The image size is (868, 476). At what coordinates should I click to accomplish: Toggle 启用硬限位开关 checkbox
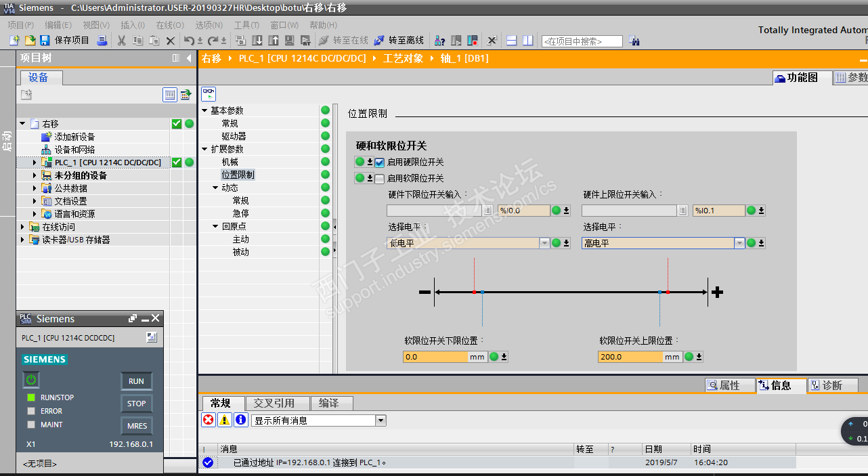[379, 163]
